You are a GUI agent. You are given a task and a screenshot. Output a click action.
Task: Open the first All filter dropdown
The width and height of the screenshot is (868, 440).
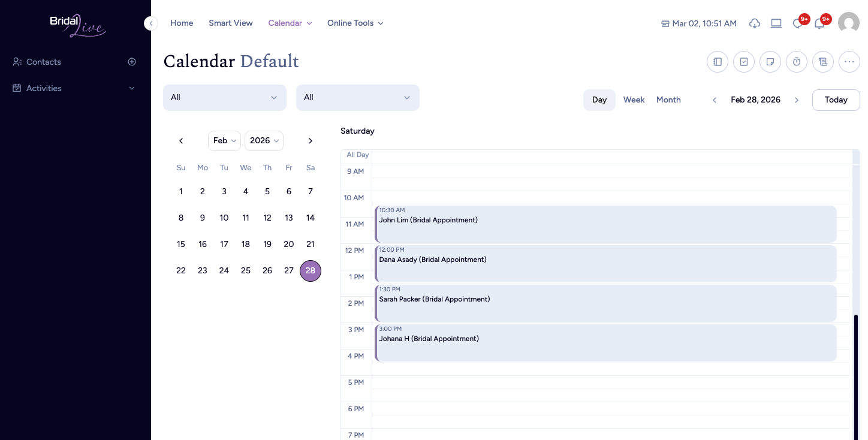[x=225, y=97]
